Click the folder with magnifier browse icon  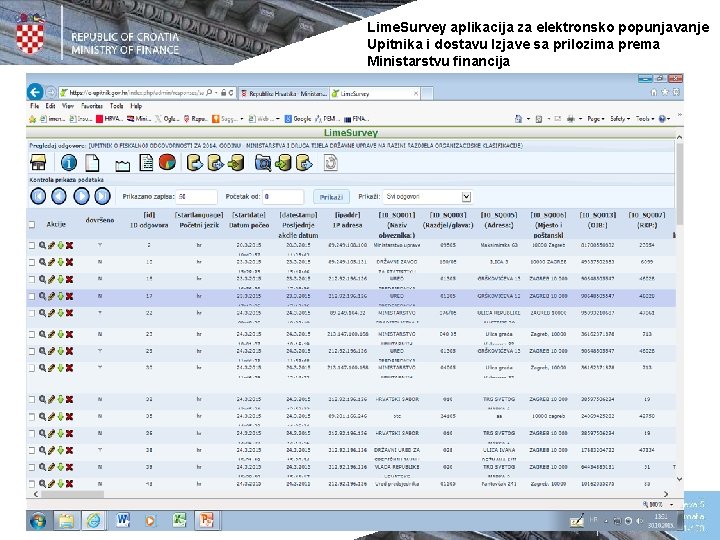(x=263, y=163)
